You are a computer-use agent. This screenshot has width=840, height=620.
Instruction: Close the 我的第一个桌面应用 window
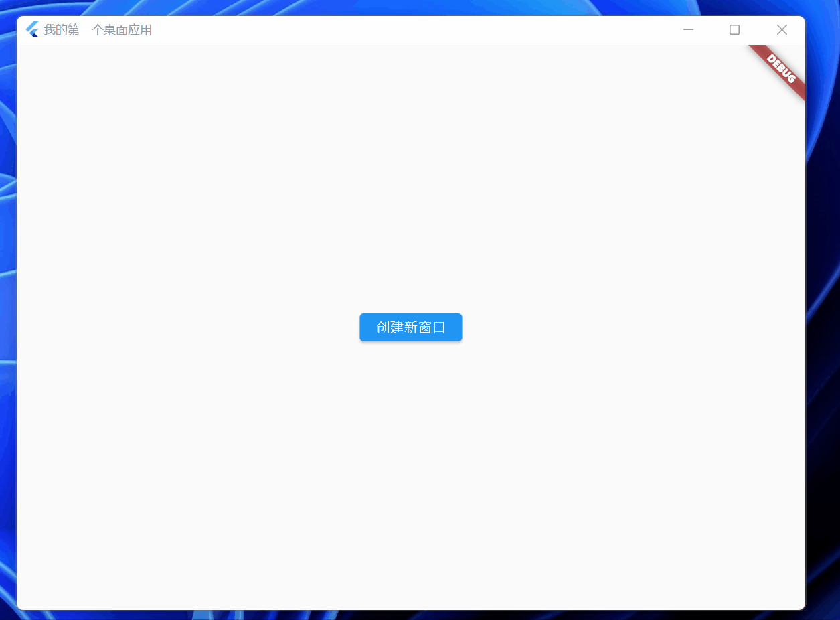coord(782,30)
